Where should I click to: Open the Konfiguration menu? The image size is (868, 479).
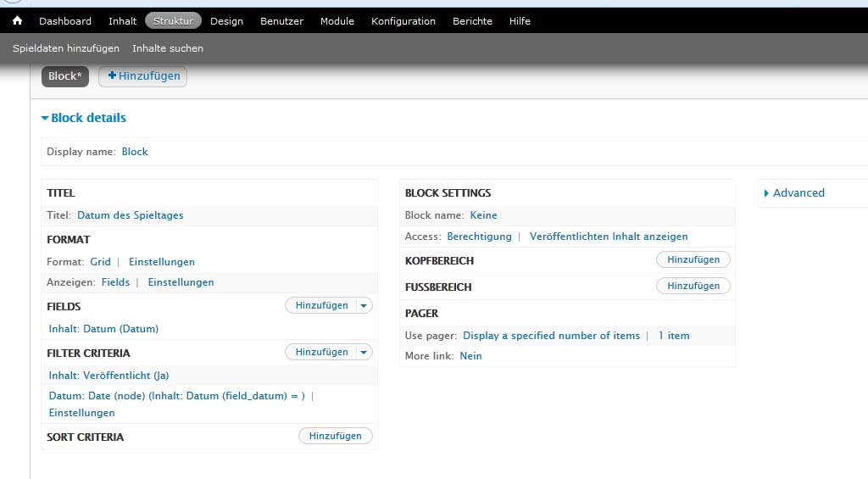[403, 21]
